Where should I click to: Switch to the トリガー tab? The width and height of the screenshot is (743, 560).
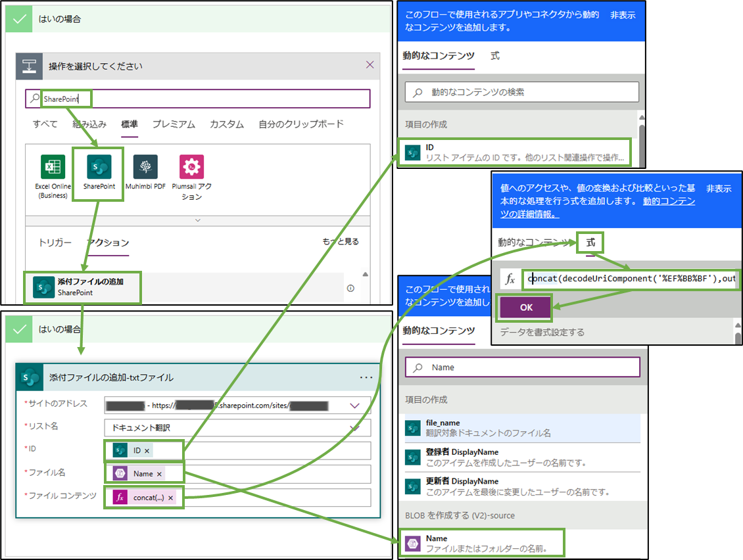[55, 243]
